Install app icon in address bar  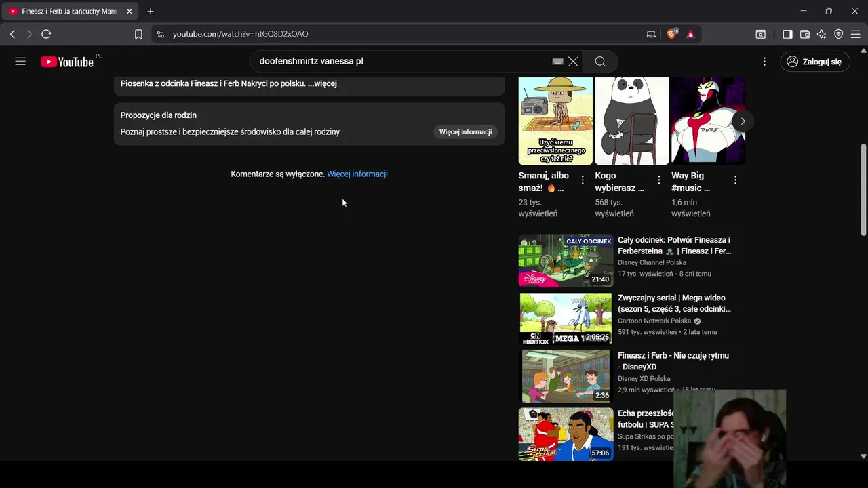tap(651, 34)
